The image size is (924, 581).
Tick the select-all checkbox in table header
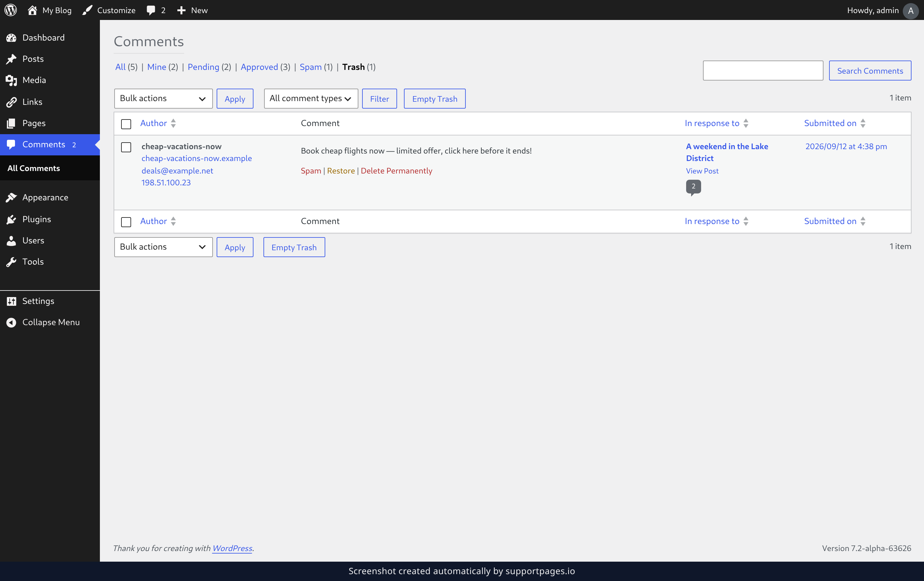pos(126,124)
